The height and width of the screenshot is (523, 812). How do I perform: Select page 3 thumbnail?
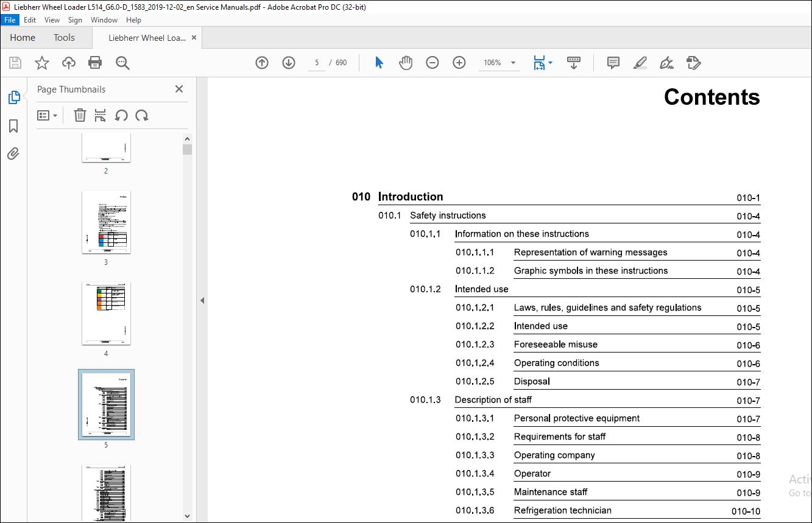106,222
